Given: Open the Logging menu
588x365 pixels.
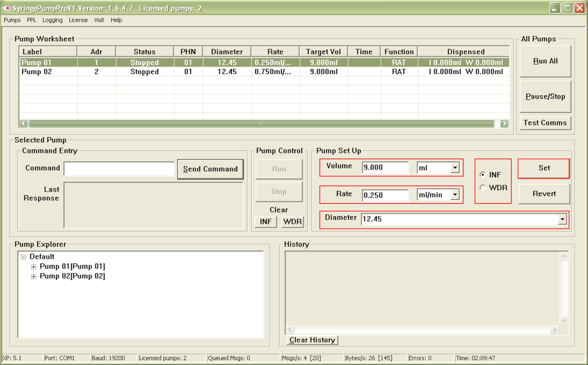Looking at the screenshot, I should click(x=52, y=20).
